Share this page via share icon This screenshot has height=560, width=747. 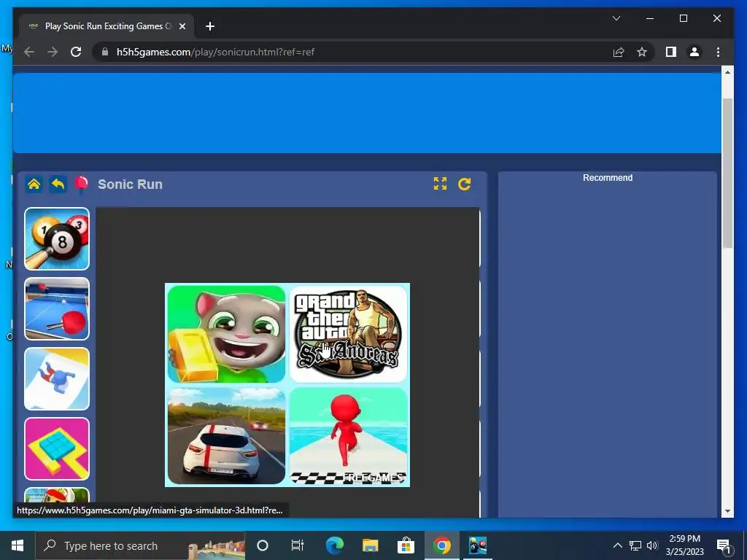[619, 52]
